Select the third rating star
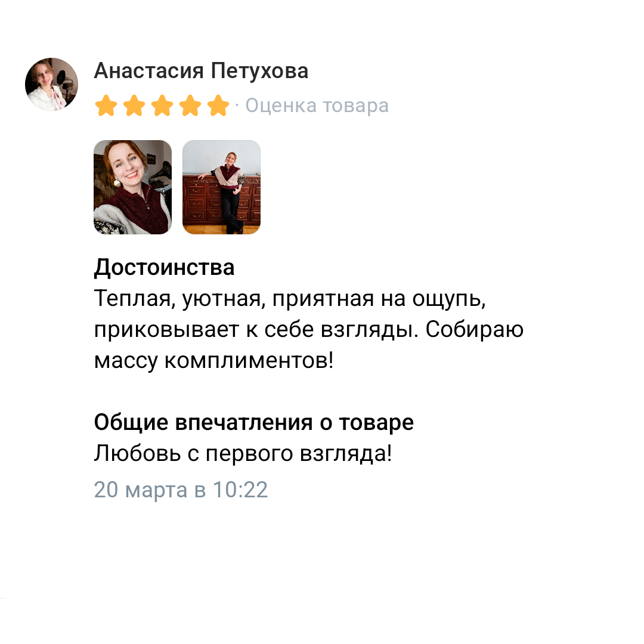Viewport: 644px width, 644px height. pos(162,106)
